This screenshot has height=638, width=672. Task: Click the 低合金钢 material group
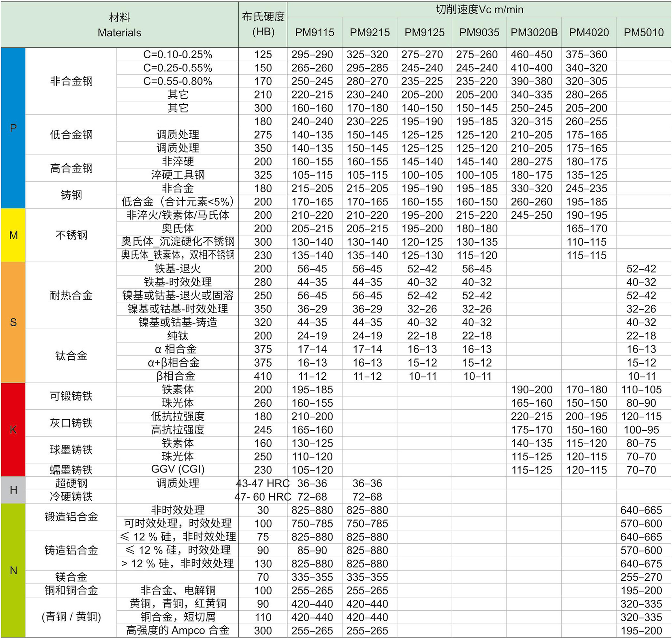tap(71, 135)
